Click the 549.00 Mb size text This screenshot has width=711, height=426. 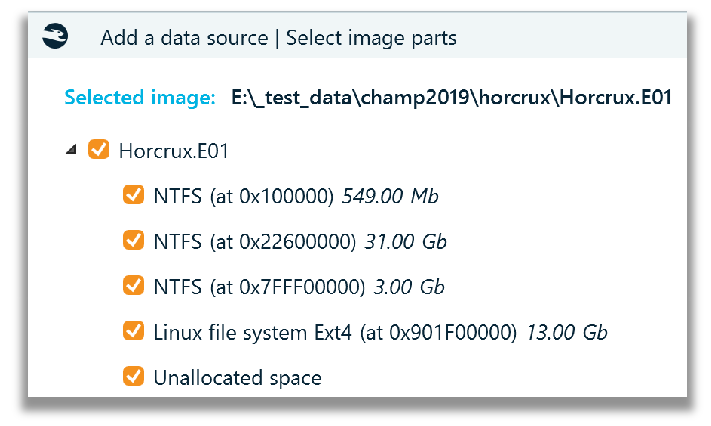(x=390, y=196)
